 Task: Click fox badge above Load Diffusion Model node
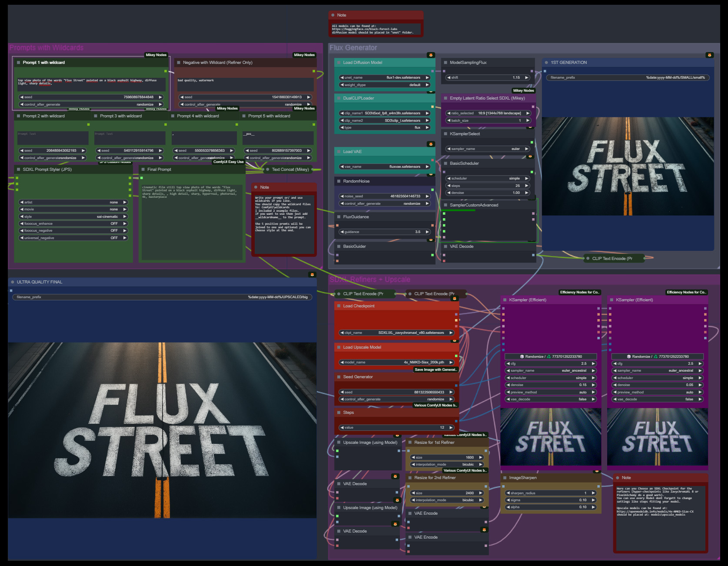point(431,55)
